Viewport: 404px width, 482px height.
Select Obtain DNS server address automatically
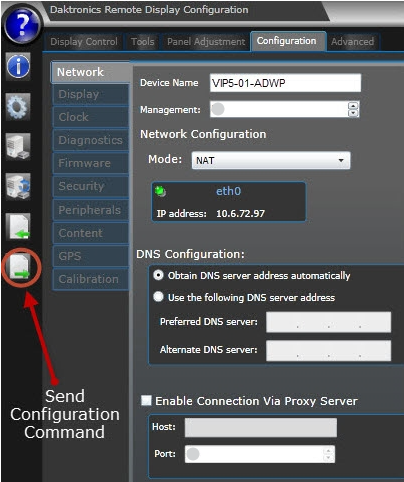coord(158,275)
